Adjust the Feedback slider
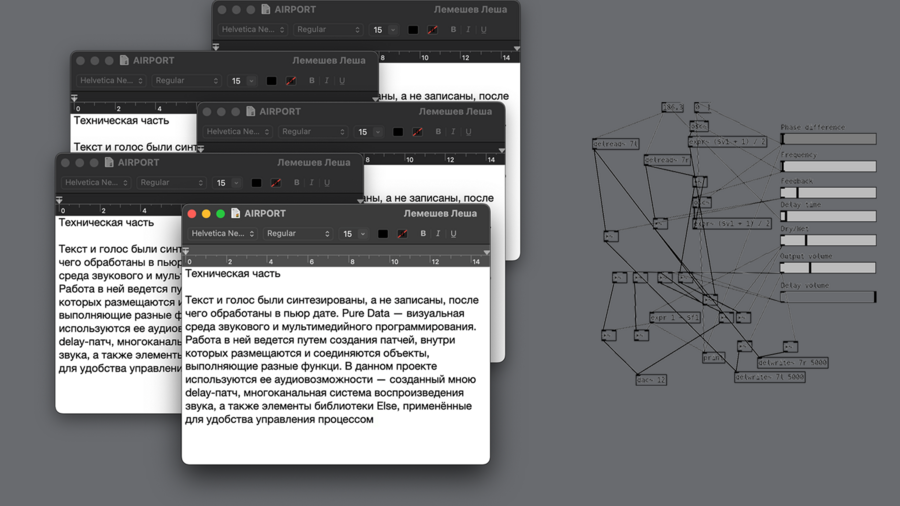The image size is (900, 506). click(x=828, y=193)
